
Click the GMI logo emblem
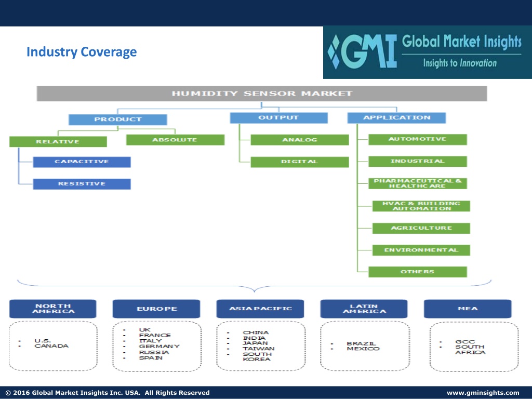coord(362,51)
